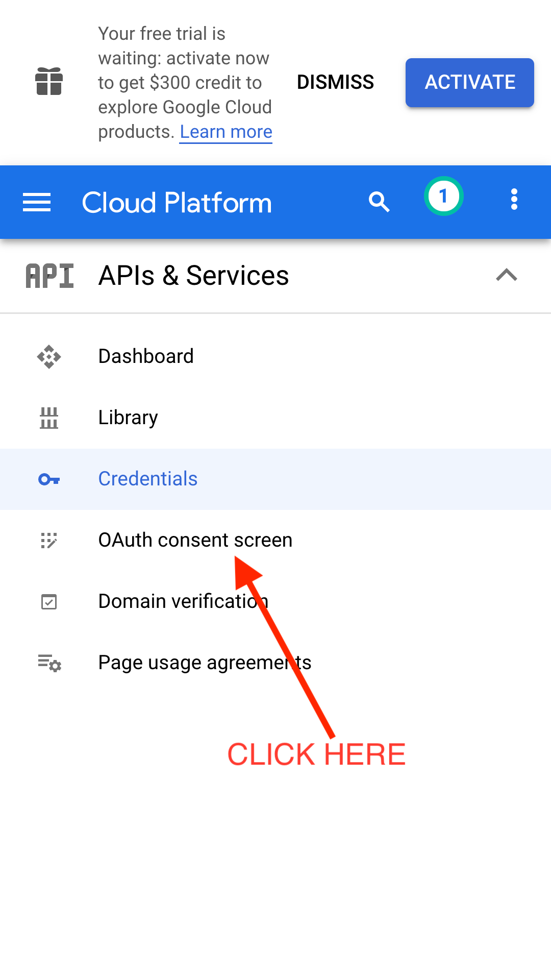Viewport: 551px width, 980px height.
Task: Open the three-dot more options menu
Action: click(x=514, y=199)
